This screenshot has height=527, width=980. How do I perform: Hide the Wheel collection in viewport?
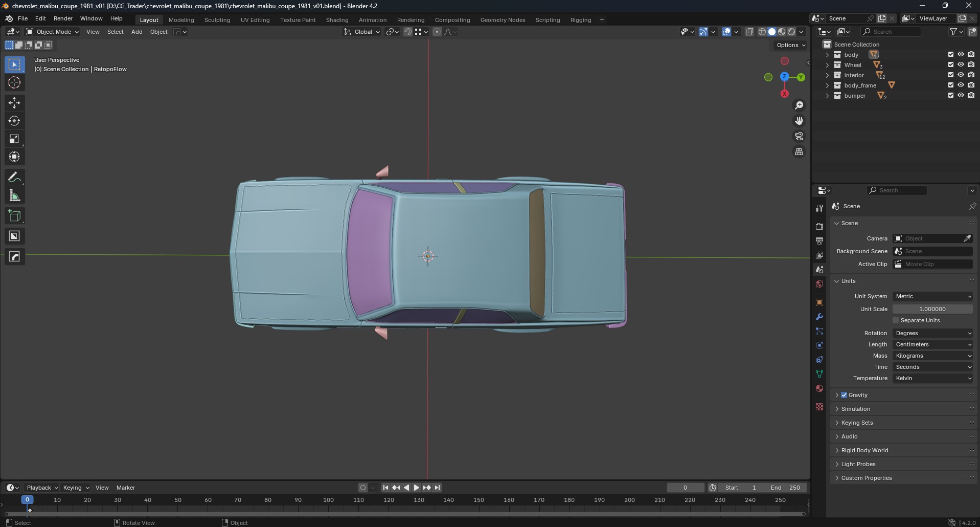(961, 65)
